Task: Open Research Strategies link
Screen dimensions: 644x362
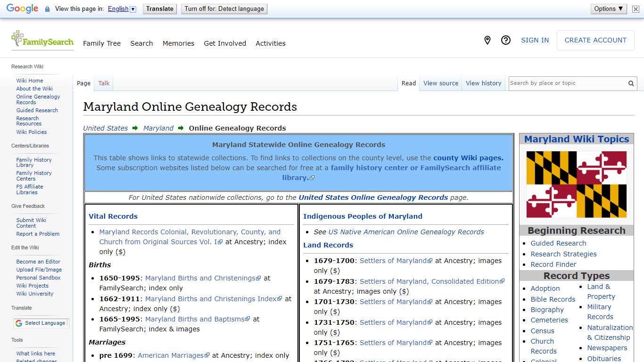Action: pos(563,254)
